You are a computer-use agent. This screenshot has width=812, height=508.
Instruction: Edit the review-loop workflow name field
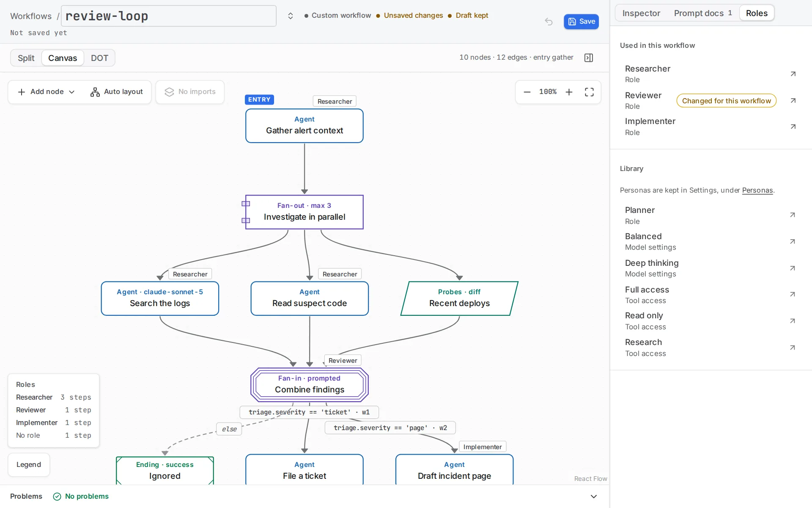coord(169,16)
